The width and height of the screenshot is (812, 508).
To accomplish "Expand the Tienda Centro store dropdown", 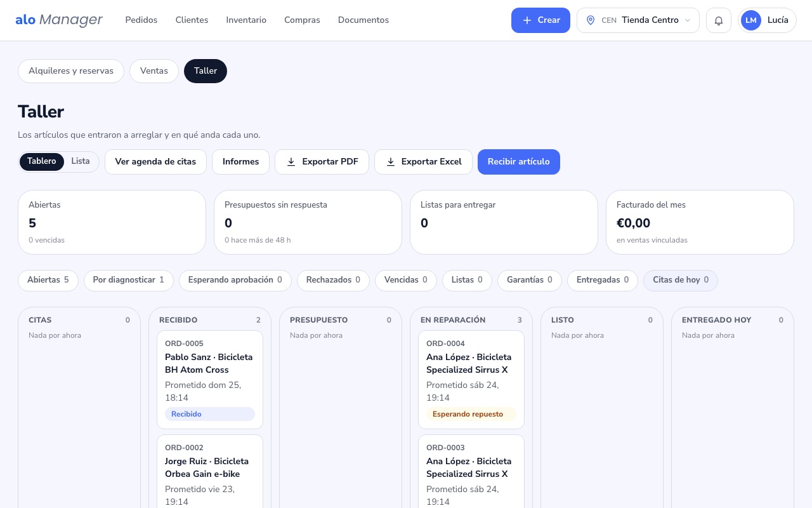I will click(638, 20).
